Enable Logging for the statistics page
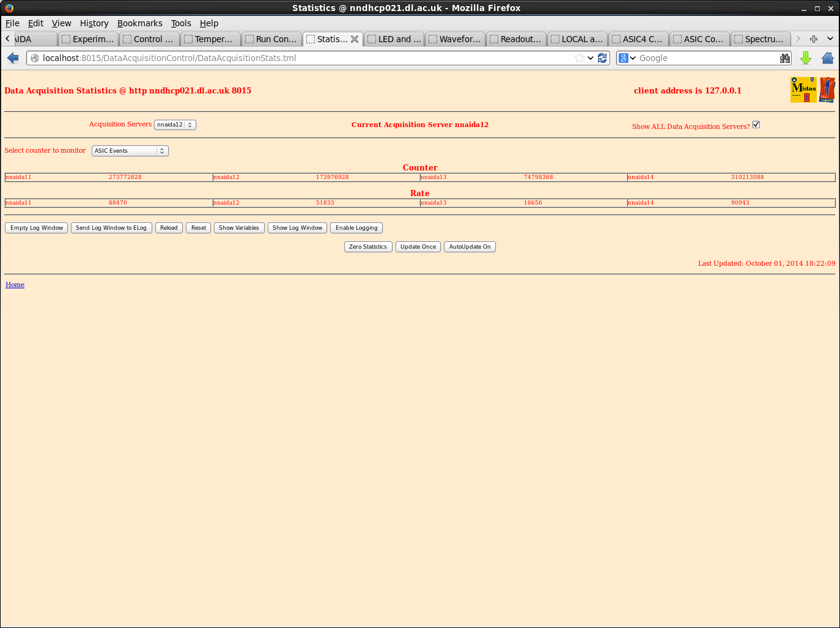Screen dimensions: 840x628 point(356,228)
